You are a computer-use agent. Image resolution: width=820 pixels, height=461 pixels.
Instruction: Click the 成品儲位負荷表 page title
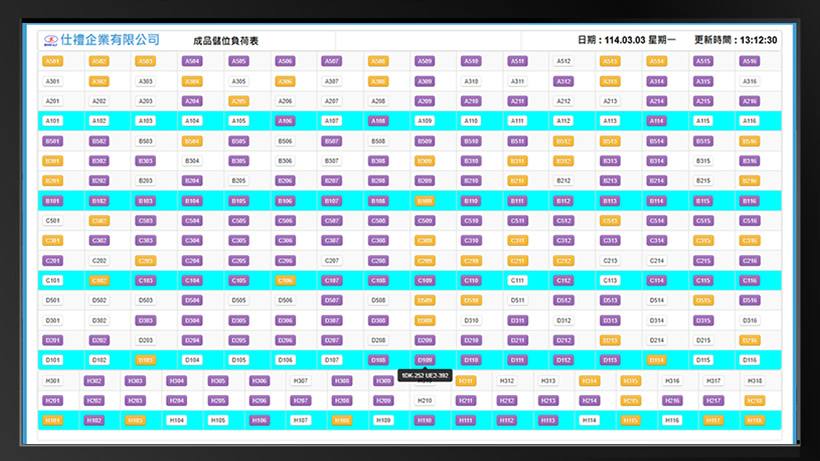click(x=226, y=41)
